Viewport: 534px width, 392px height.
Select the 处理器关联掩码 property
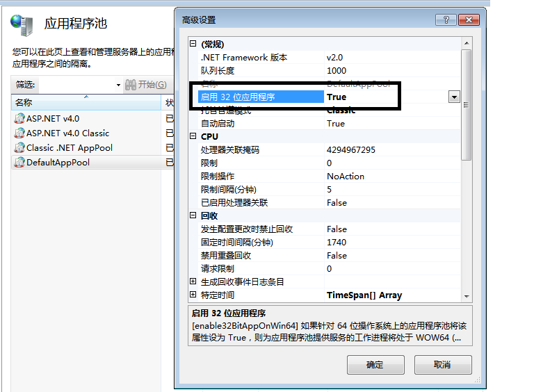(230, 150)
